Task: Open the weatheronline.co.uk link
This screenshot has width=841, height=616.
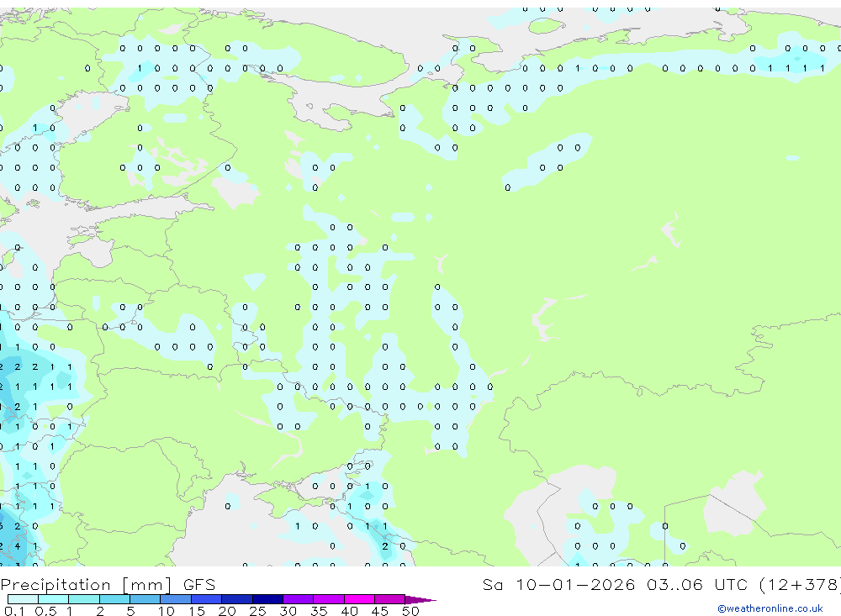Action: coord(770,608)
